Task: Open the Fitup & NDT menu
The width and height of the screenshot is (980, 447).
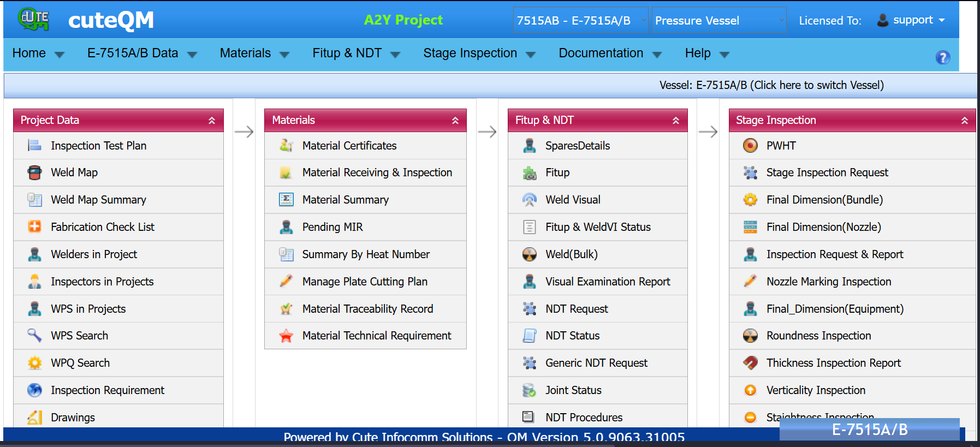Action: (x=356, y=53)
